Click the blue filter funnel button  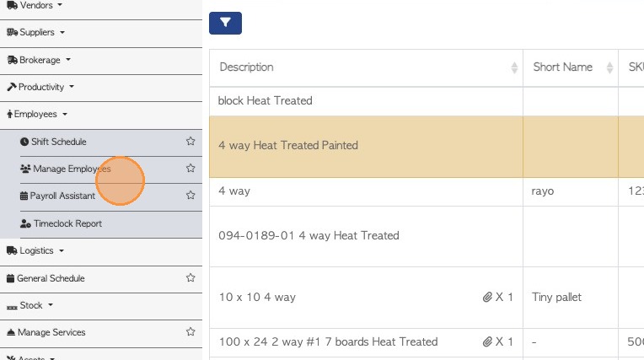tap(225, 24)
